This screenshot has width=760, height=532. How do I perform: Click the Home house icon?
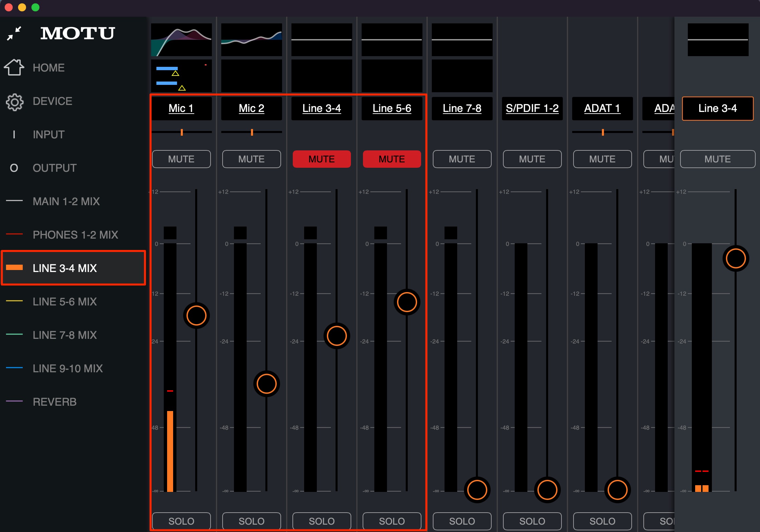tap(14, 67)
